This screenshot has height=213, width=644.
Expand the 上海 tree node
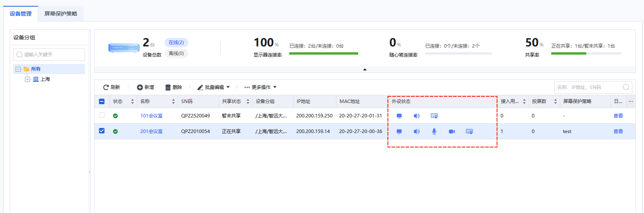[27, 79]
